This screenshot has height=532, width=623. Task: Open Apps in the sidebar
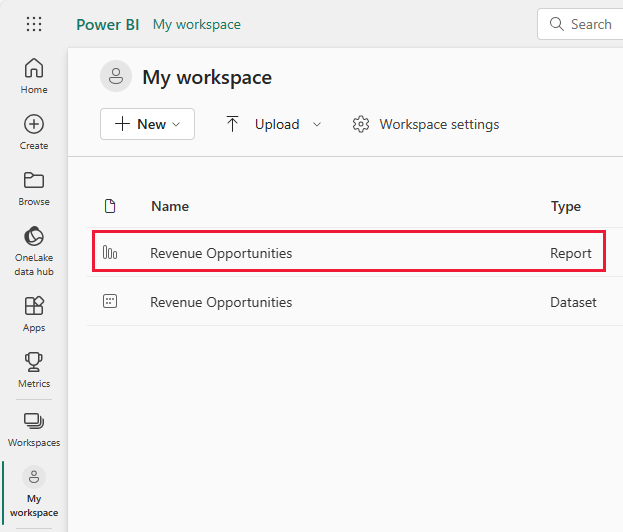[x=34, y=314]
